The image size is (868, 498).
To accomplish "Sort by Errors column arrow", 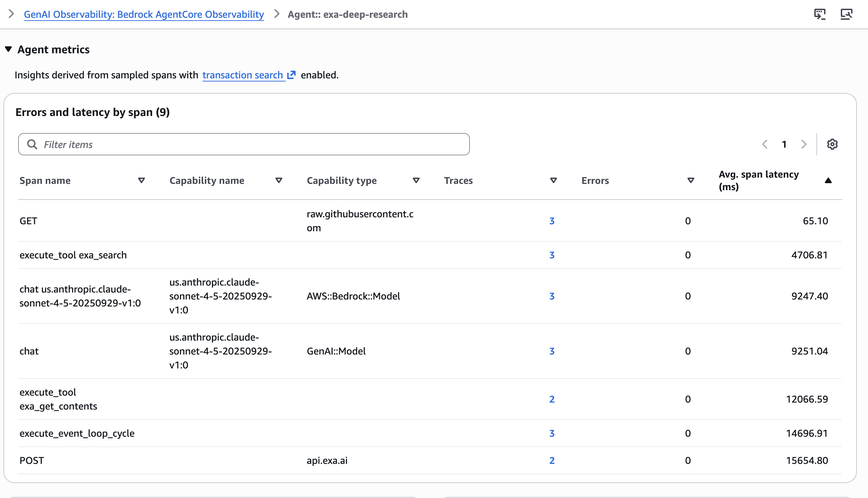I will [x=691, y=180].
